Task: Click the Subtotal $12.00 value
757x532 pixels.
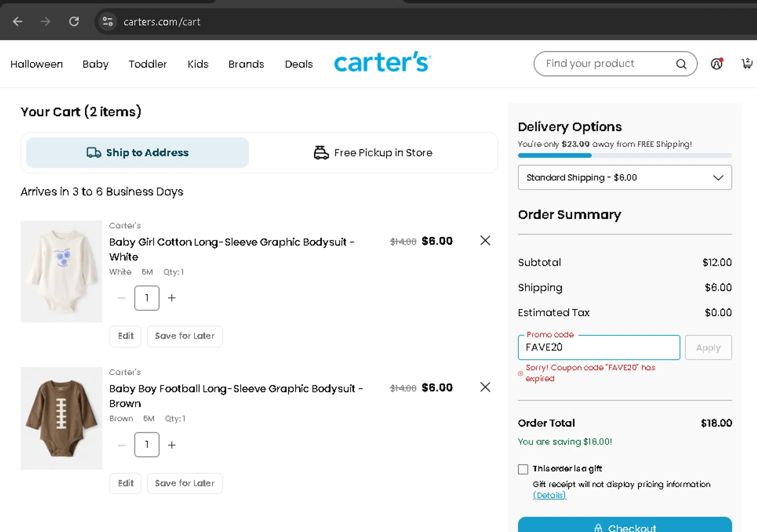Action: [x=717, y=262]
